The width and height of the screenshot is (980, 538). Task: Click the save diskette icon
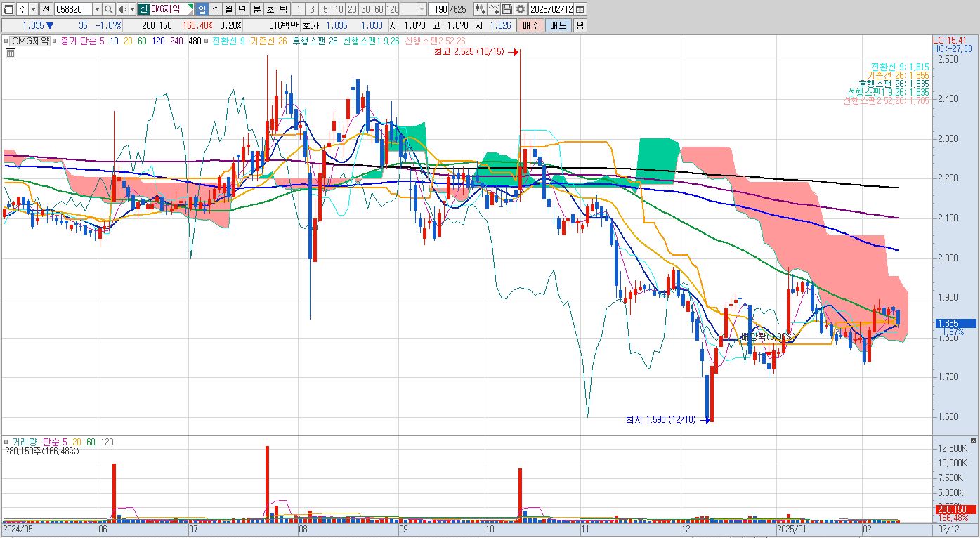(x=507, y=9)
